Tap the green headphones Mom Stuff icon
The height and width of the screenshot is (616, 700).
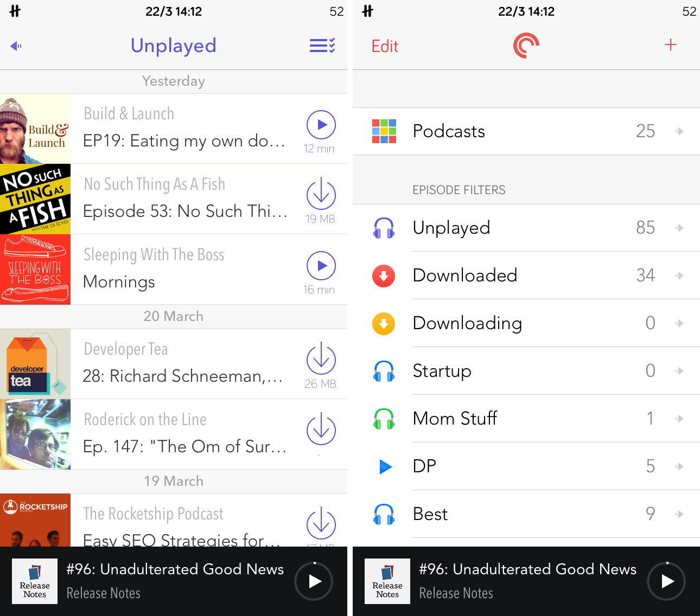(384, 419)
